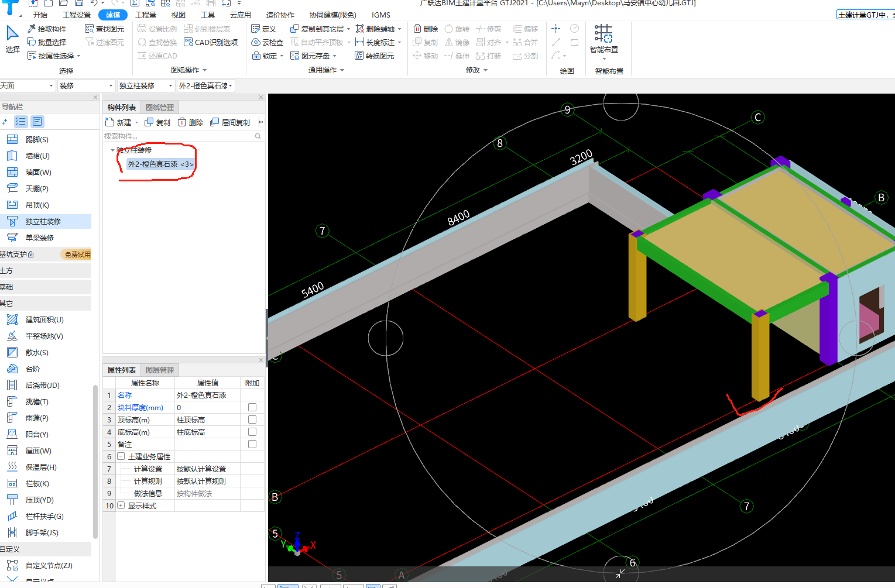Expand 基坑支护 navigation section

tap(46, 255)
